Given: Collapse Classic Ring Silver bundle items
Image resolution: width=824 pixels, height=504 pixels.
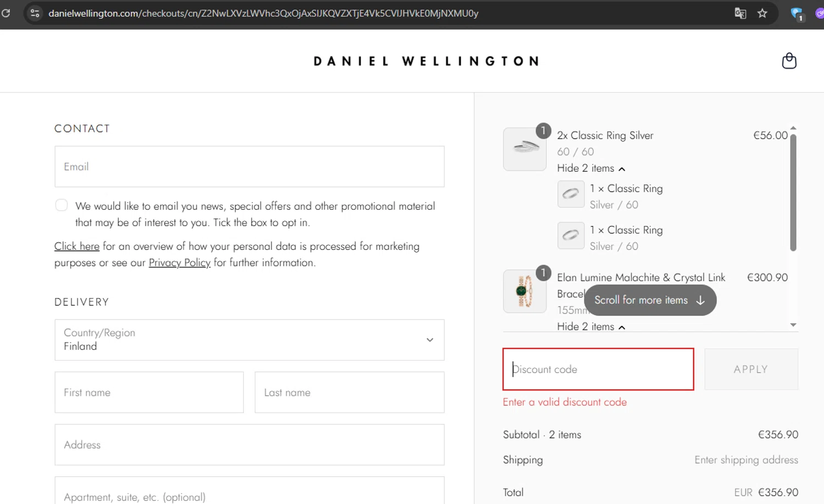Looking at the screenshot, I should coord(591,169).
